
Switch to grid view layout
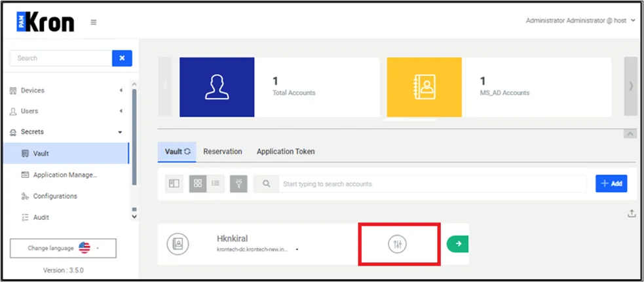pyautogui.click(x=198, y=184)
